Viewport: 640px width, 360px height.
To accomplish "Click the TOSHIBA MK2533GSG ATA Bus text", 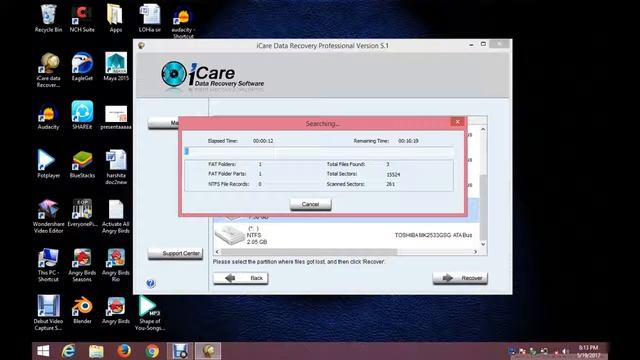I will 433,236.
